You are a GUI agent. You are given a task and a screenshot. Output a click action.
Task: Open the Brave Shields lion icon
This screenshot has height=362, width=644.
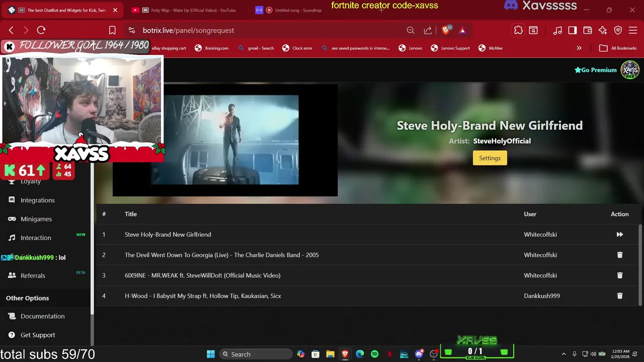(446, 30)
